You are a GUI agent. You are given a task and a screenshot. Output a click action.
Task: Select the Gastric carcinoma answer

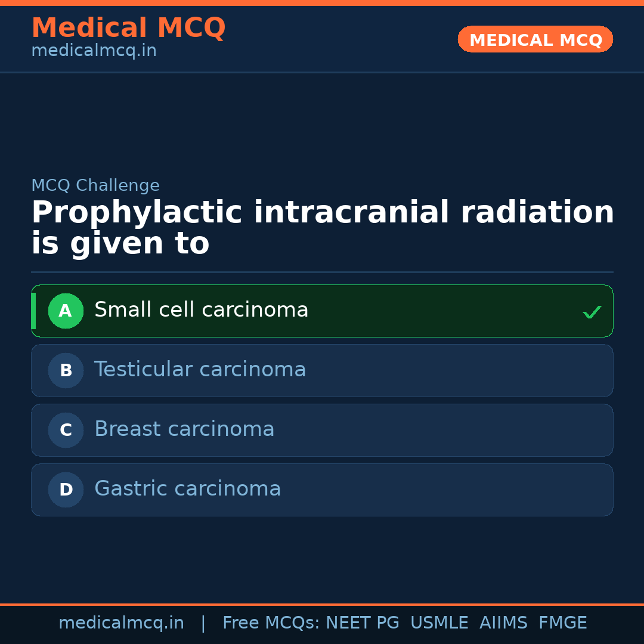[x=188, y=489]
